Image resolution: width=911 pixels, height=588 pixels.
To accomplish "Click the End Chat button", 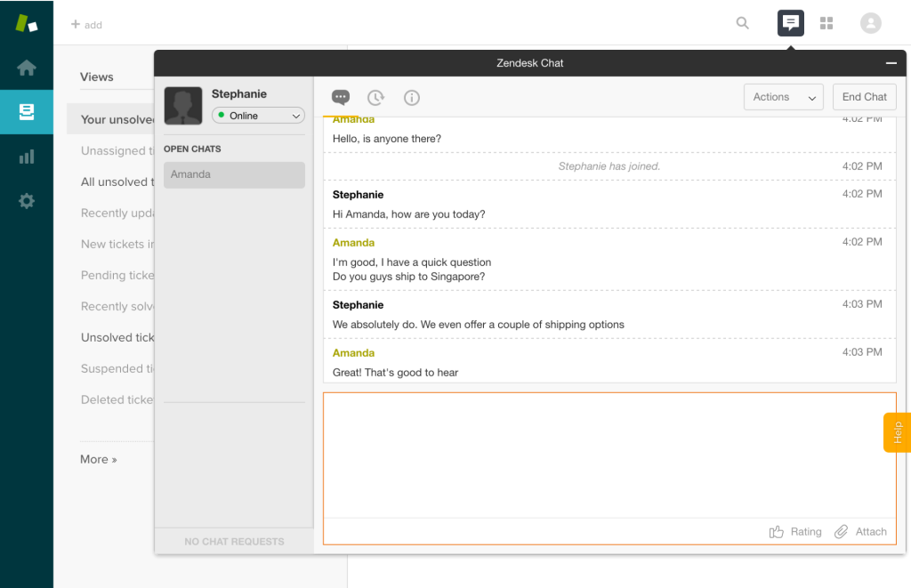I will coord(865,97).
